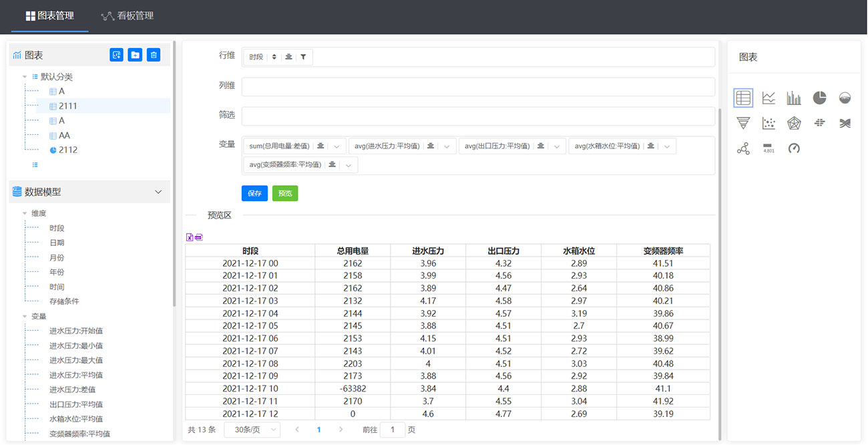Image resolution: width=868 pixels, height=445 pixels.
Task: Select the funnel chart type icon
Action: click(743, 123)
